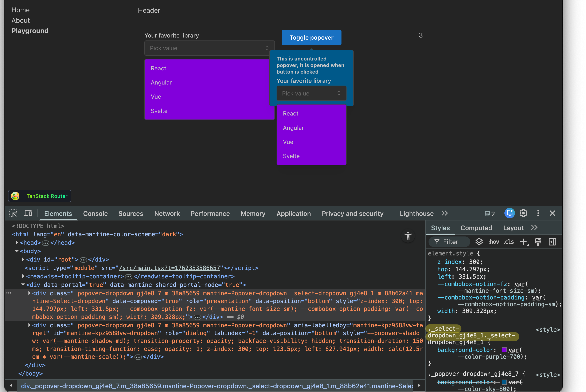Expand the head element node
This screenshot has height=392, width=586.
(17, 243)
